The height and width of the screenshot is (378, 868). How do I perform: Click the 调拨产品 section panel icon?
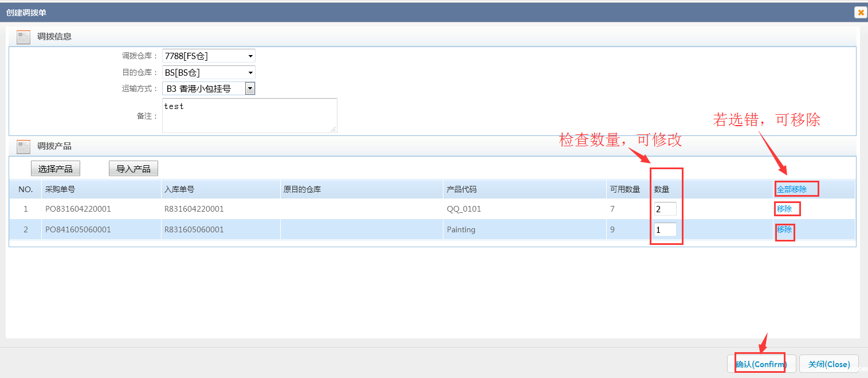(23, 146)
